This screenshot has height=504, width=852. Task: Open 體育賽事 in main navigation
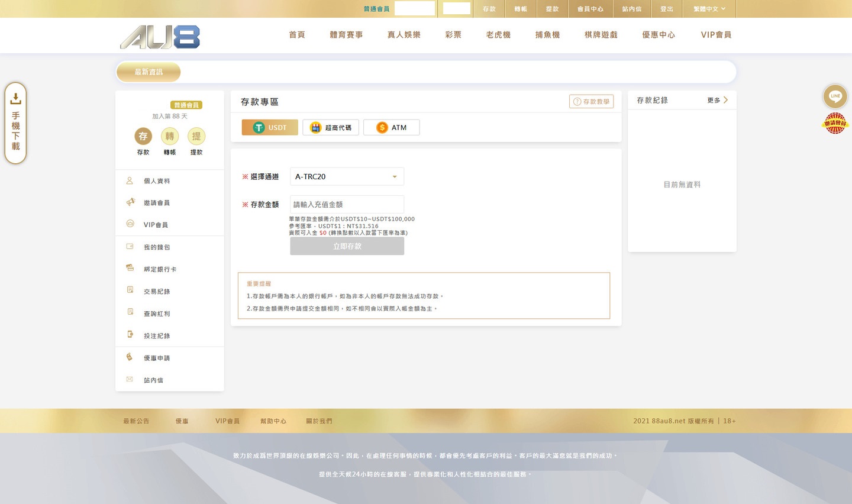click(x=346, y=35)
